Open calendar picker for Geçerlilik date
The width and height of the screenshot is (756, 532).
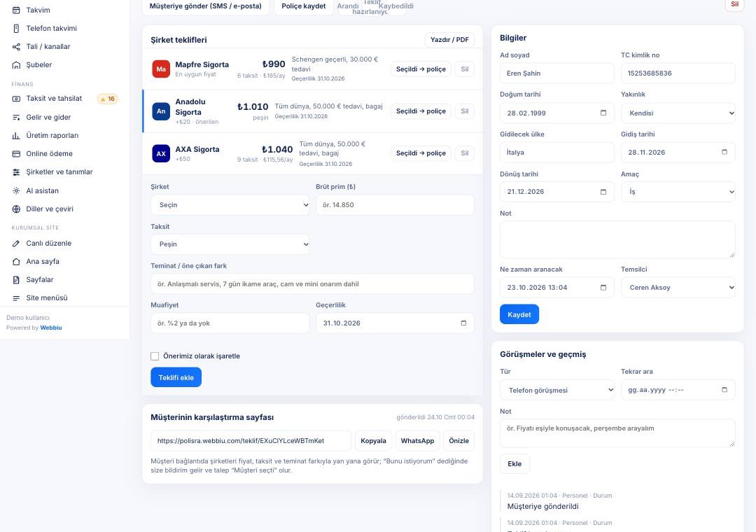click(x=463, y=323)
